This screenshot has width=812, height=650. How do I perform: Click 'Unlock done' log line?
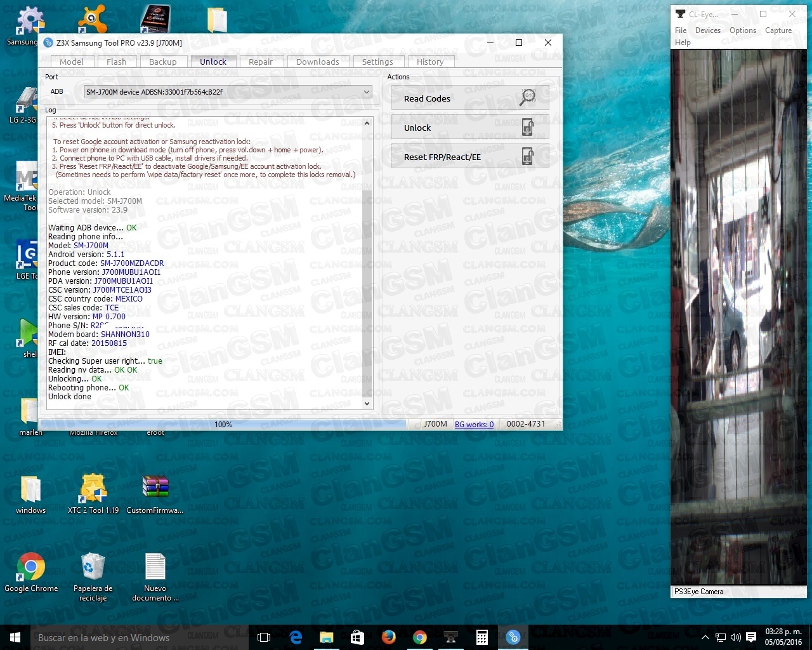pos(70,397)
